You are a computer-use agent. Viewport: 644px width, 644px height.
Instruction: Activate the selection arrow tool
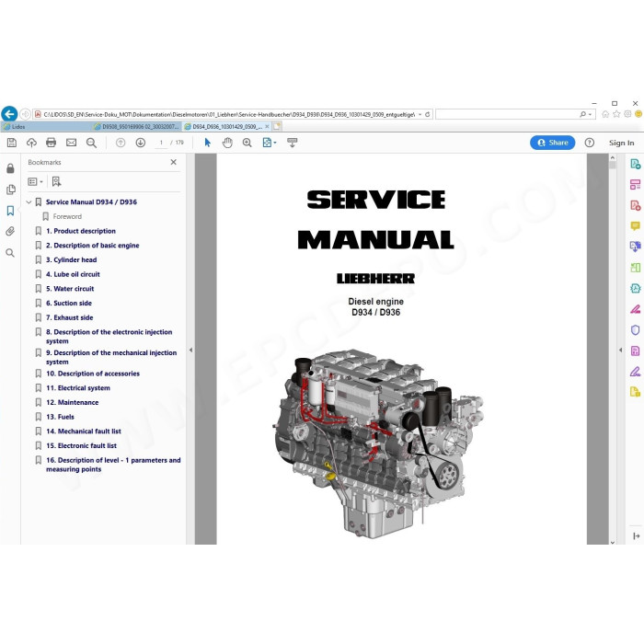point(207,143)
